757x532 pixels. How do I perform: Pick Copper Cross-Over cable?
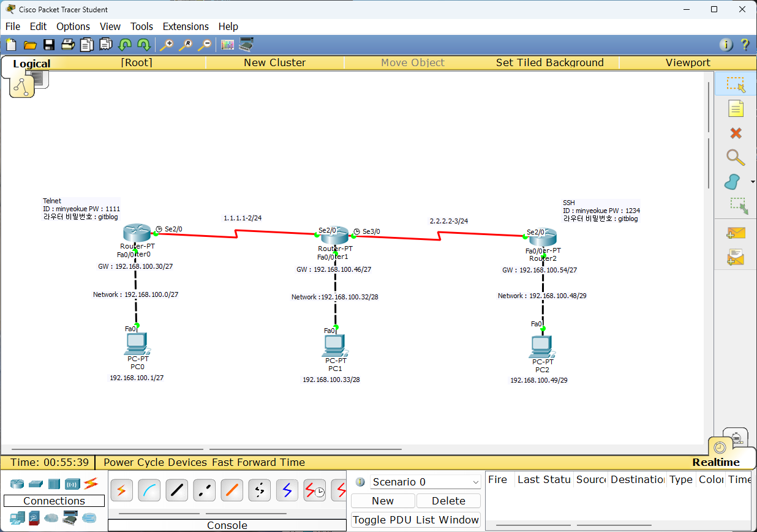coord(205,490)
